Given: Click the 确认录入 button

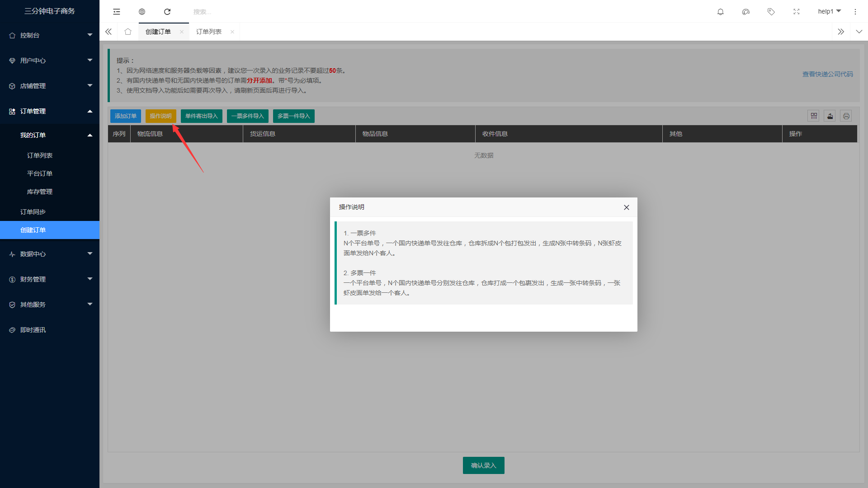Looking at the screenshot, I should point(483,465).
